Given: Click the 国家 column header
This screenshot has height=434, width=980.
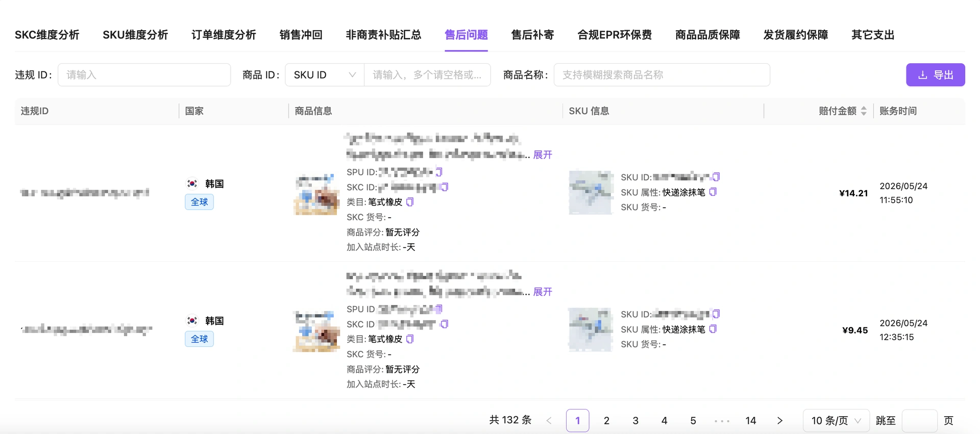Looking at the screenshot, I should 194,111.
